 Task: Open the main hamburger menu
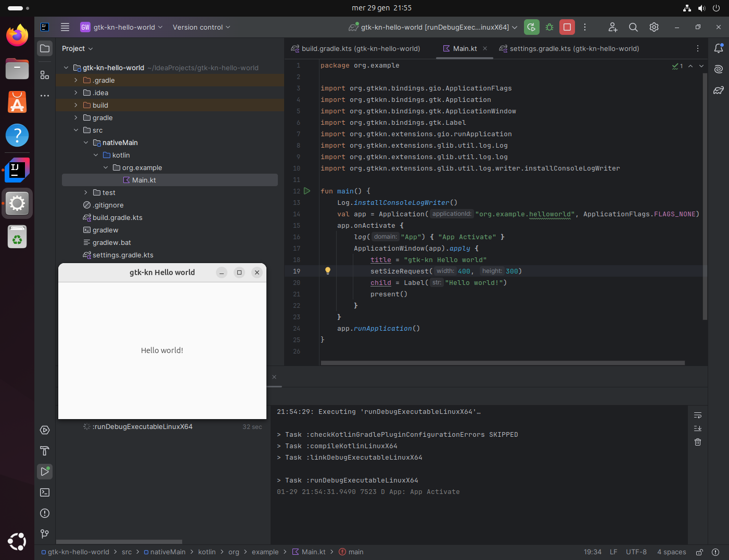tap(65, 27)
